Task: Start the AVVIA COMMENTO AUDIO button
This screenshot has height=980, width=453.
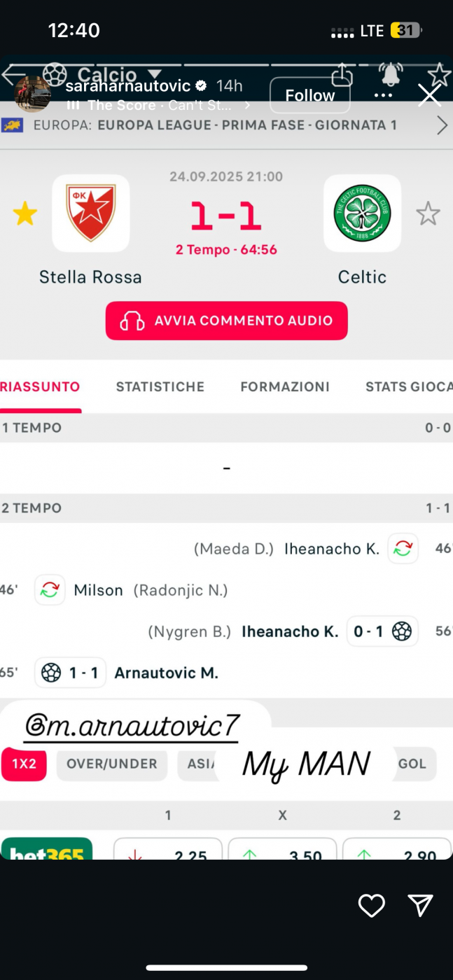Action: pyautogui.click(x=226, y=321)
